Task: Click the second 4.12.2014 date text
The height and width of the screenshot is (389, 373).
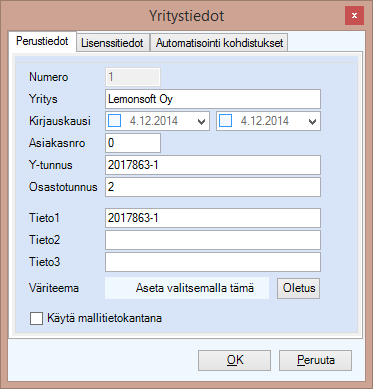Action: [x=265, y=121]
